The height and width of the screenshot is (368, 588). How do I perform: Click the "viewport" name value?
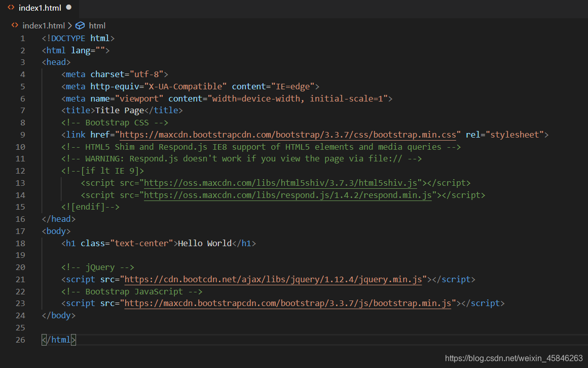139,98
